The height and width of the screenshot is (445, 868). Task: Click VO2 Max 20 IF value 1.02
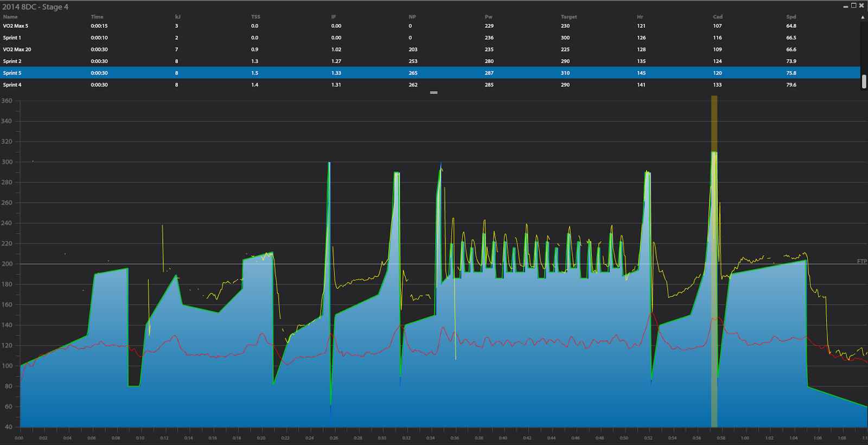tap(336, 49)
